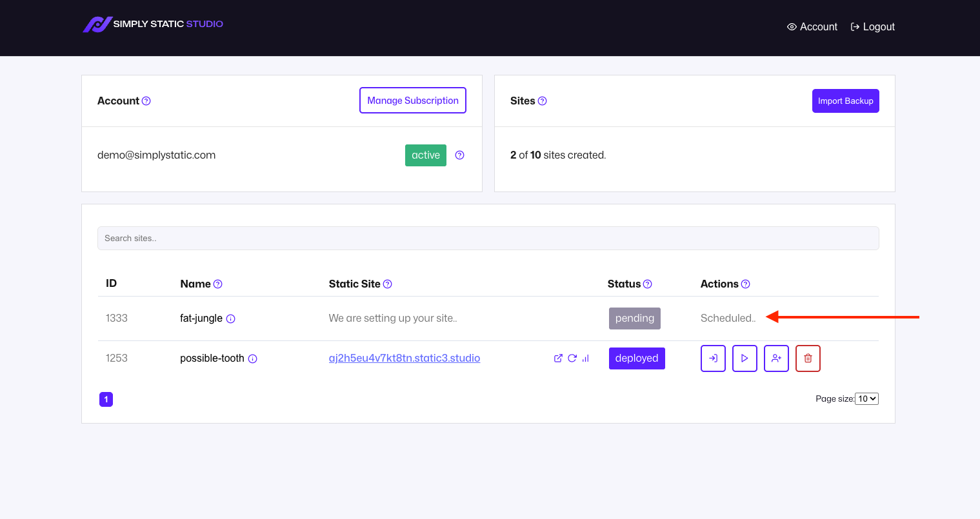Click the Import Backup button

[846, 101]
